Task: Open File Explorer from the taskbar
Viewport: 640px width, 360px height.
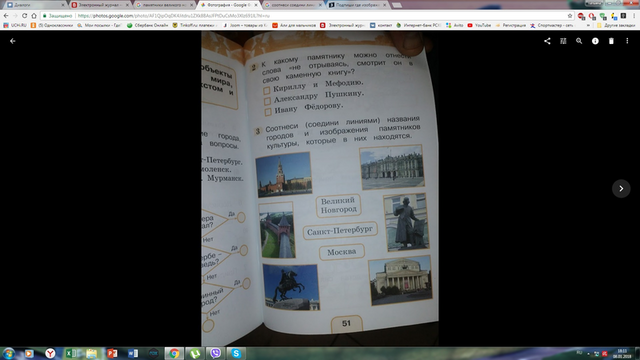Action: [x=91, y=353]
